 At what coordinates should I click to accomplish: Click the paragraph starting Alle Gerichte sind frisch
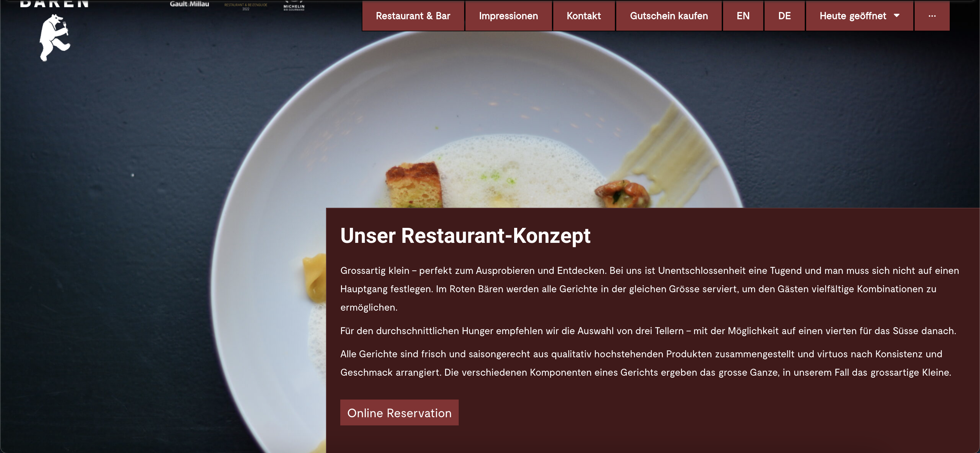click(x=646, y=363)
